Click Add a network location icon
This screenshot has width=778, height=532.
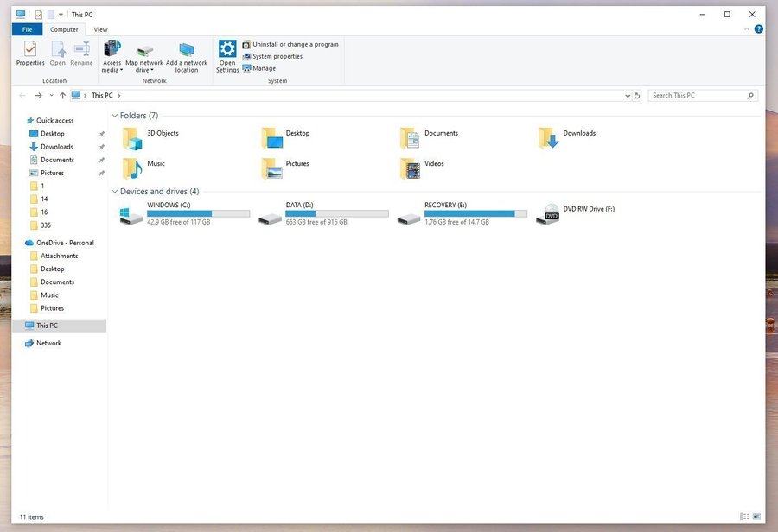(x=187, y=49)
